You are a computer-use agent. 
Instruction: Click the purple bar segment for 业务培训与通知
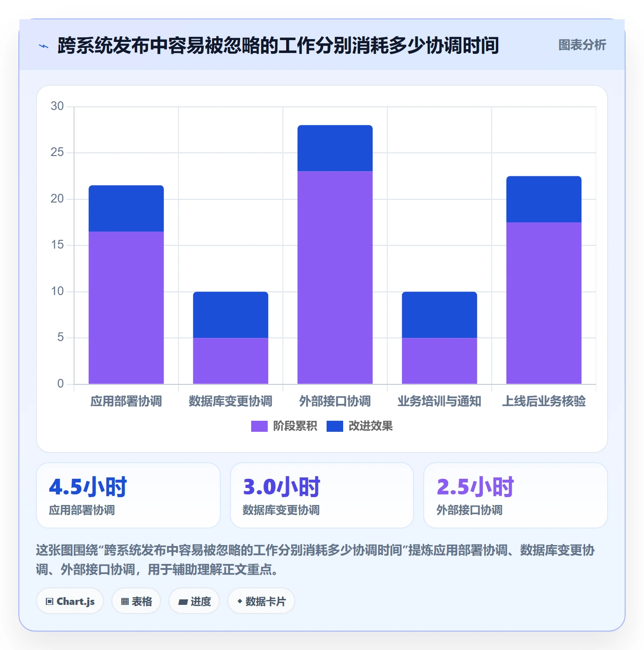[439, 361]
